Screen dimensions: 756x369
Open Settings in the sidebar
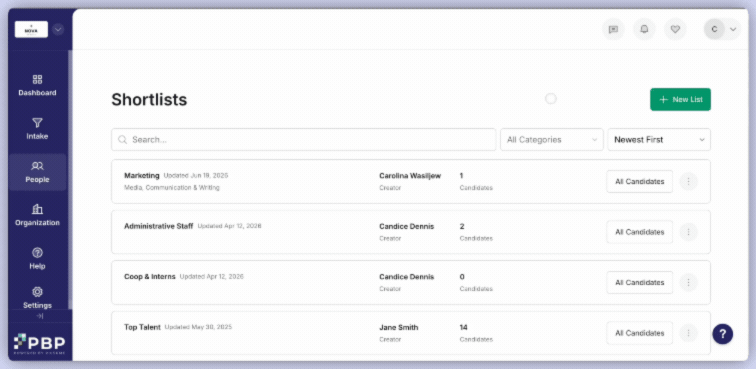37,298
